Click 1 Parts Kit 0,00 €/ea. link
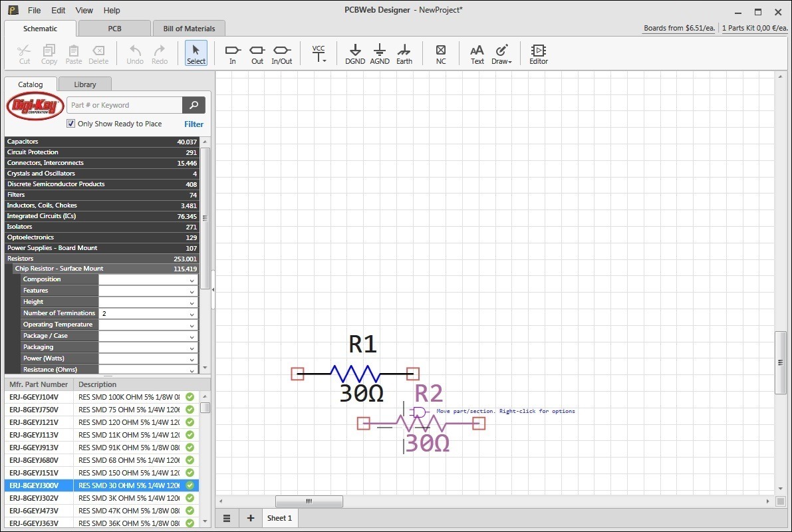 pyautogui.click(x=755, y=29)
